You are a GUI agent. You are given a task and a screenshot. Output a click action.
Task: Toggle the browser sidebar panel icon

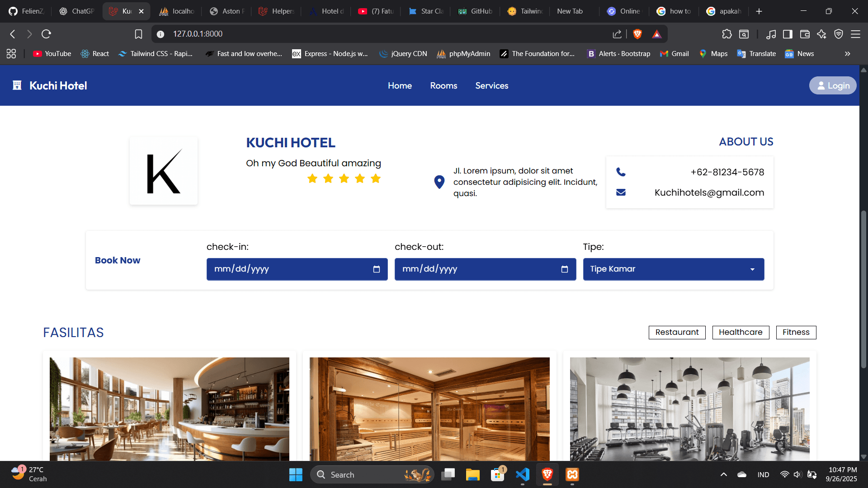pos(788,34)
